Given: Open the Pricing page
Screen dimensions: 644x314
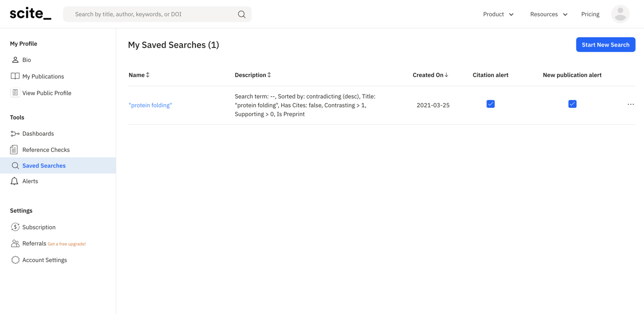Looking at the screenshot, I should point(590,14).
